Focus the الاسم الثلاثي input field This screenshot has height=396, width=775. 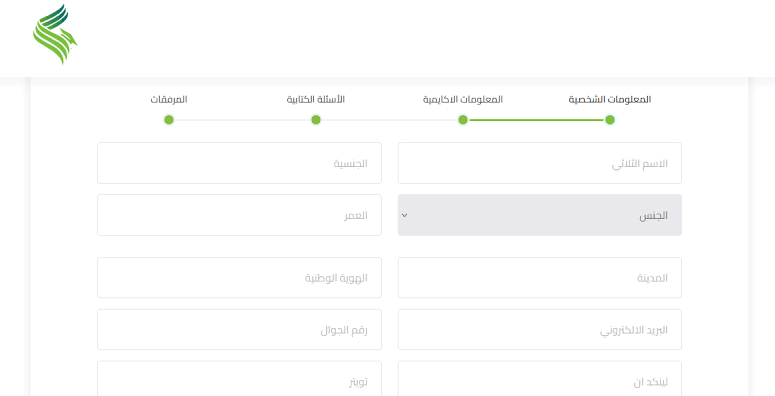540,163
